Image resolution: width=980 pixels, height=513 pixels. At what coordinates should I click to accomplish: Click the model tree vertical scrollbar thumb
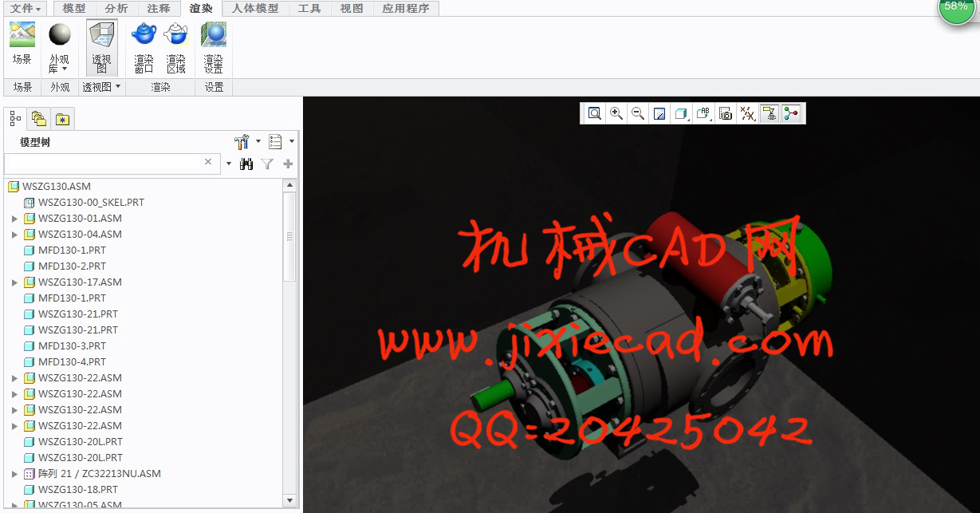click(289, 236)
